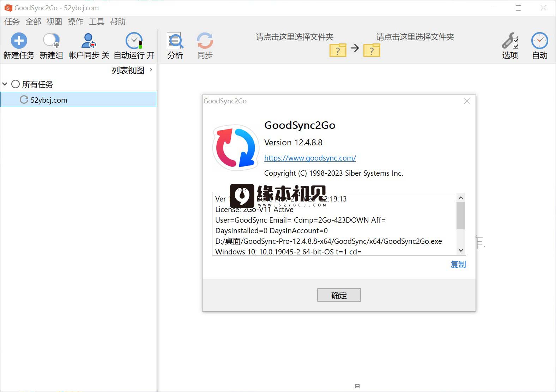556x392 pixels.
Task: Open the All (全部) menu
Action: coord(33,22)
